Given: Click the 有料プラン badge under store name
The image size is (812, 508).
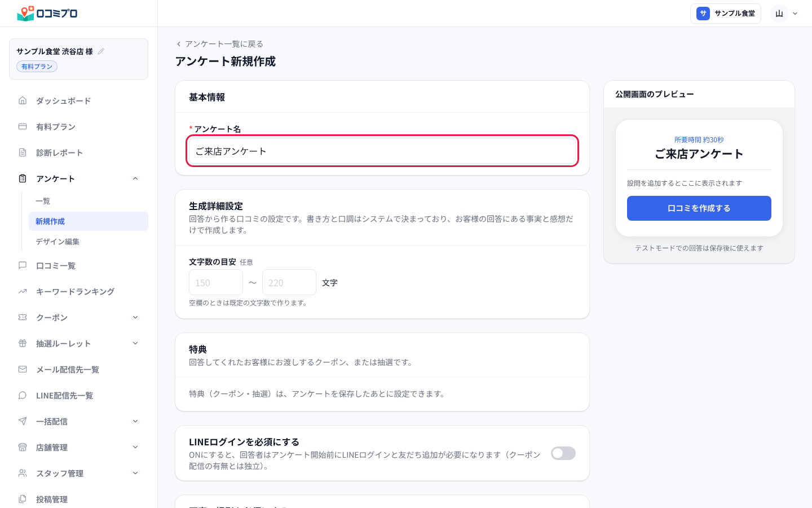Looking at the screenshot, I should click(37, 67).
